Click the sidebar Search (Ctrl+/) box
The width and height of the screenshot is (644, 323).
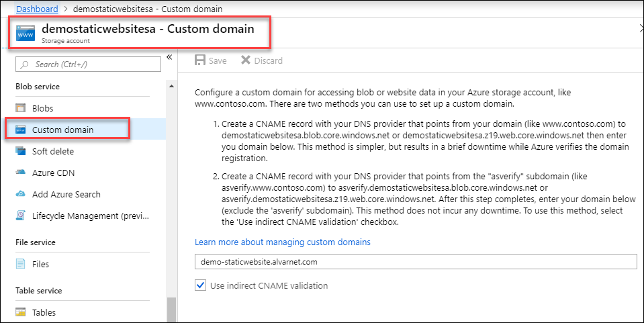coord(88,64)
